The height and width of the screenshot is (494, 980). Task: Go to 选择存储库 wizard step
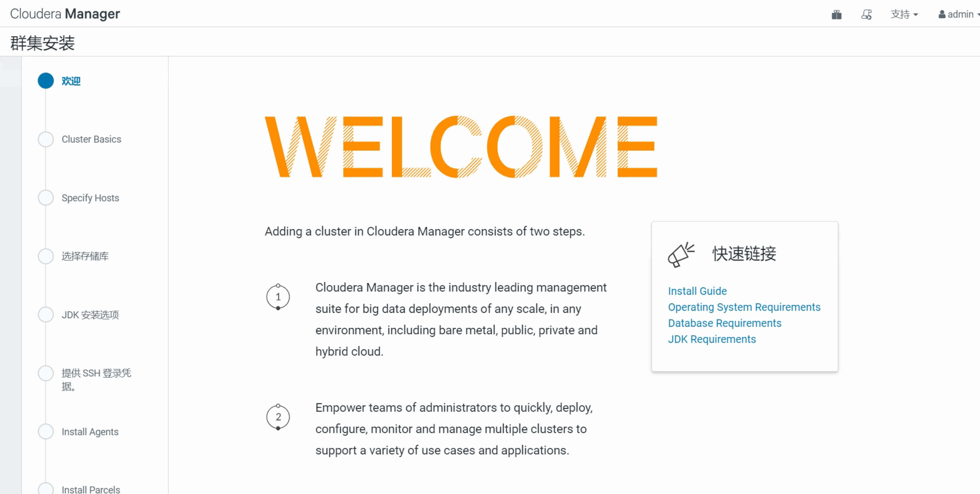(85, 256)
